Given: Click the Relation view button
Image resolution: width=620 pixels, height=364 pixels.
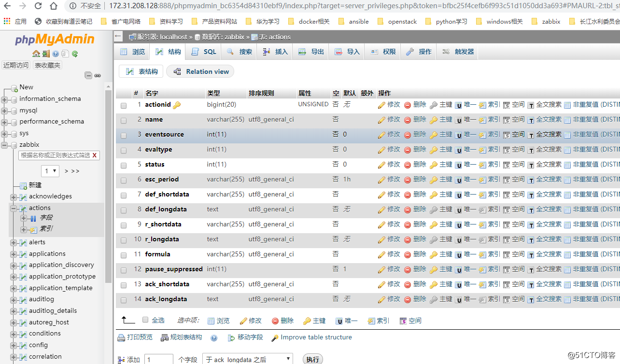Looking at the screenshot, I should [x=200, y=71].
